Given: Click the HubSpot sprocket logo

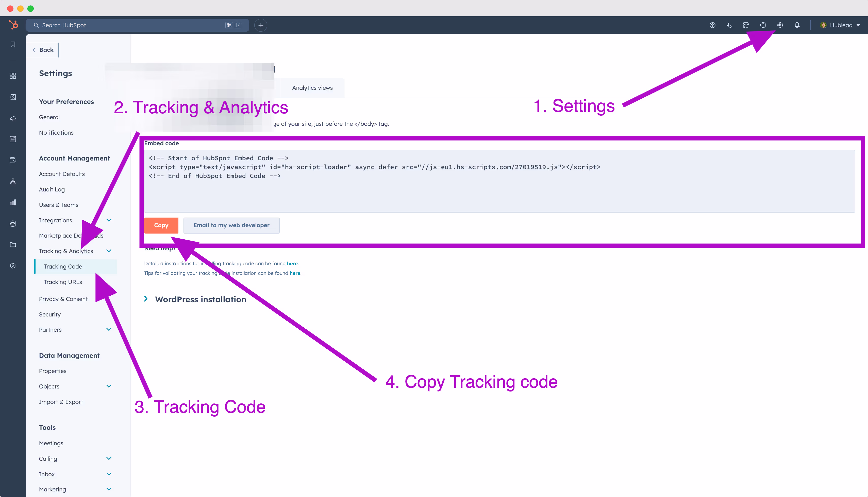Looking at the screenshot, I should pos(13,25).
